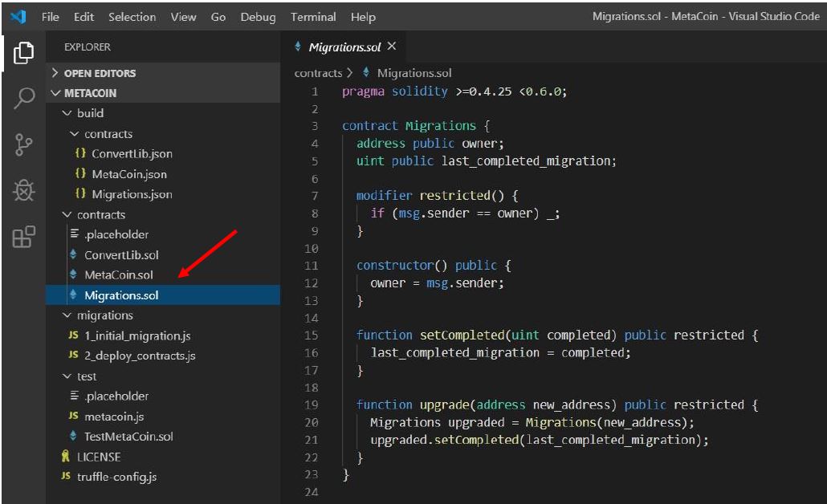The width and height of the screenshot is (827, 504).
Task: Collapse the build folder
Action: (x=90, y=113)
